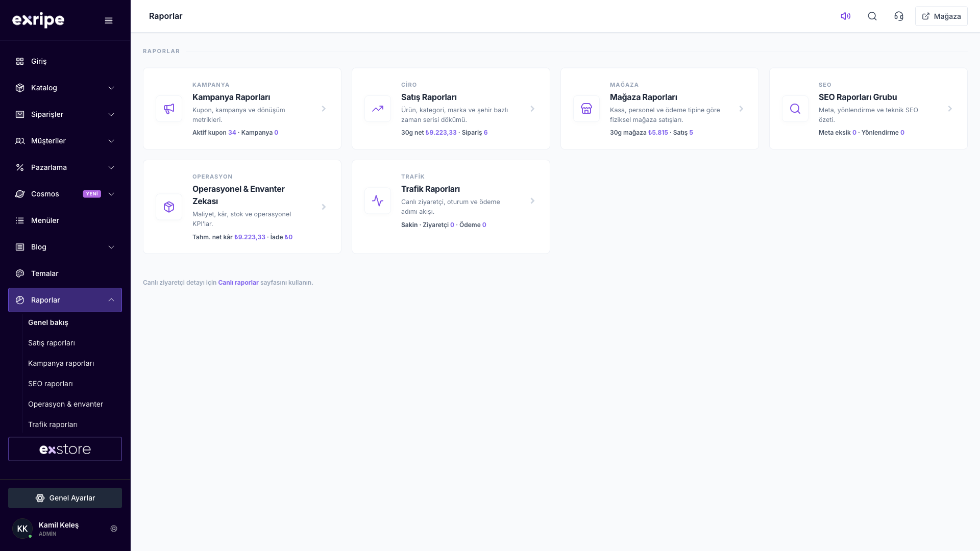Select Genel bakış submenu item

48,322
